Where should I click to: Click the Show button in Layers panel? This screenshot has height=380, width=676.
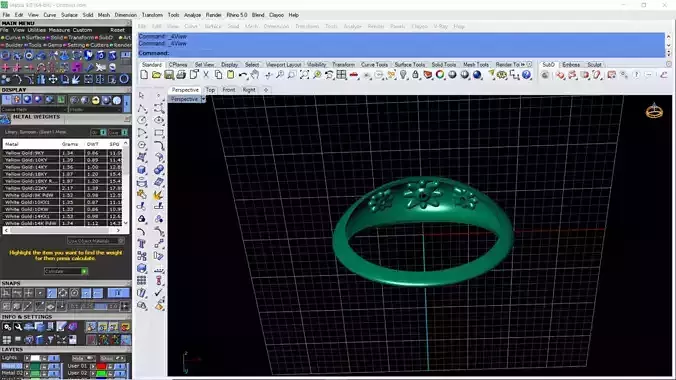click(112, 358)
